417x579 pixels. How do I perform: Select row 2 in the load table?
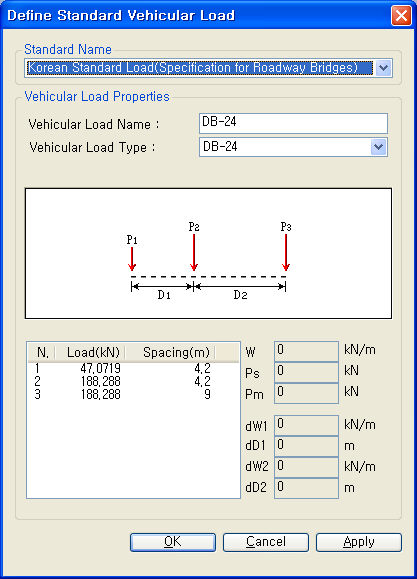tap(133, 381)
